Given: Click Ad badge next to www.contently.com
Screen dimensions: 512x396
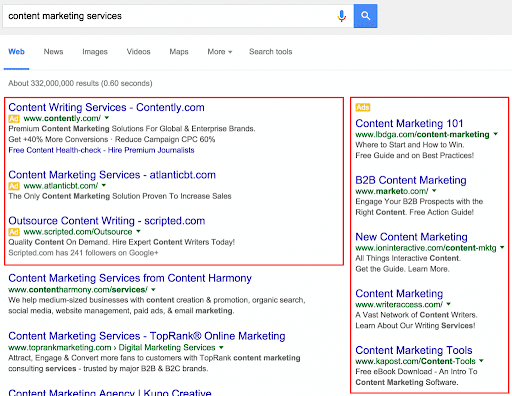Looking at the screenshot, I should [14, 119].
